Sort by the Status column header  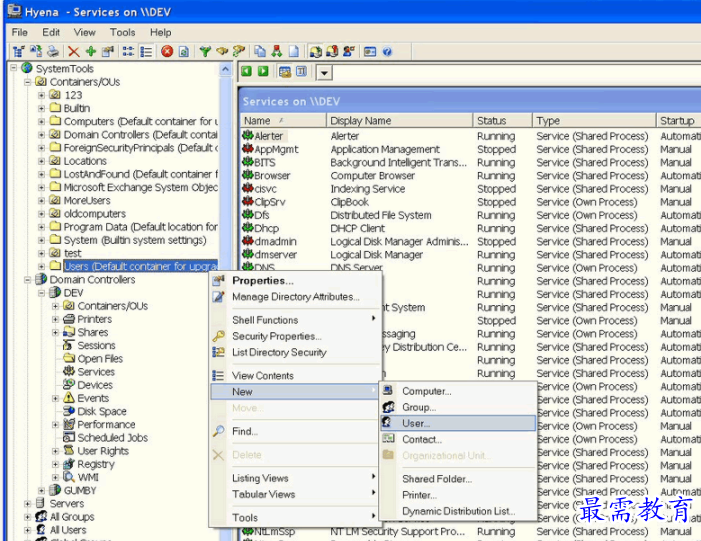coord(491,120)
